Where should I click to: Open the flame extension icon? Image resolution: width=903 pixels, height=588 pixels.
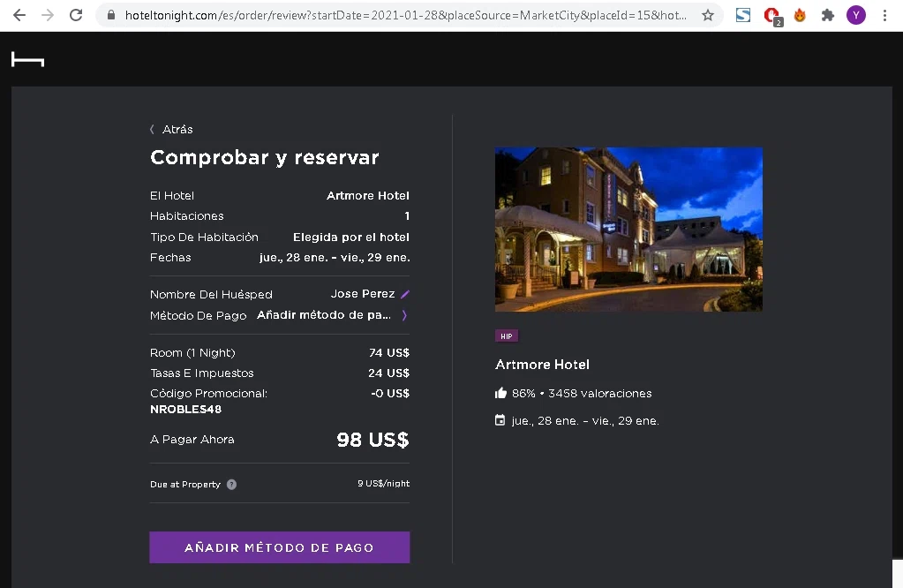tap(800, 15)
